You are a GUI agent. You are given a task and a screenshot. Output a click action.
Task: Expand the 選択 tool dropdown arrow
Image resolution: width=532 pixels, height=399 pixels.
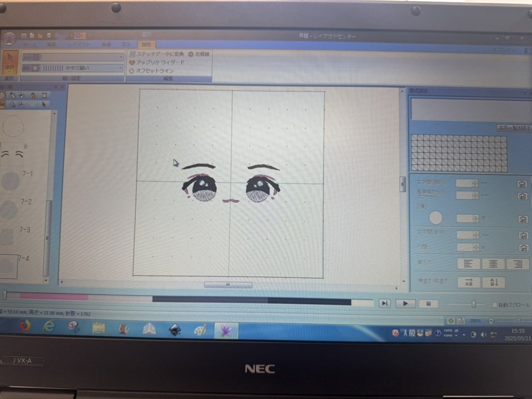coord(9,71)
